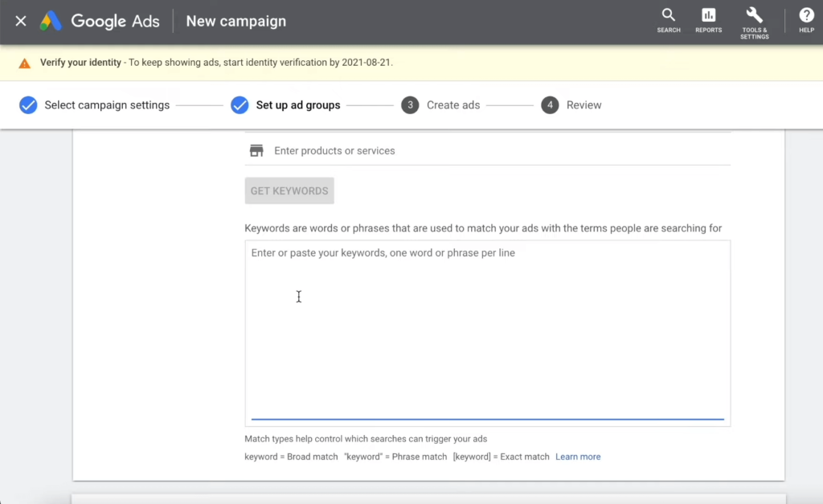Click the orange warning triangle icon
The height and width of the screenshot is (504, 823).
(x=25, y=63)
